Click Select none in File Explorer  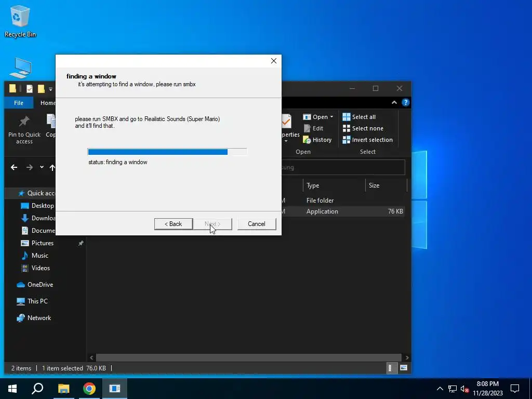(363, 128)
